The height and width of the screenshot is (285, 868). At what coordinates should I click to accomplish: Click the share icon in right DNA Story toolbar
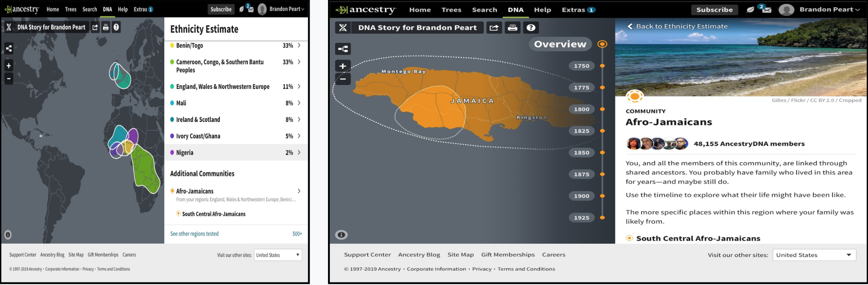tap(494, 28)
